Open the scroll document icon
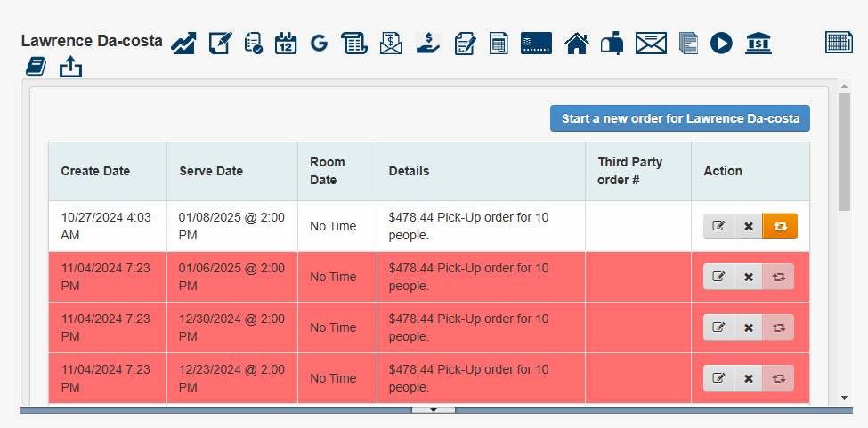The width and height of the screenshot is (868, 428). point(354,43)
